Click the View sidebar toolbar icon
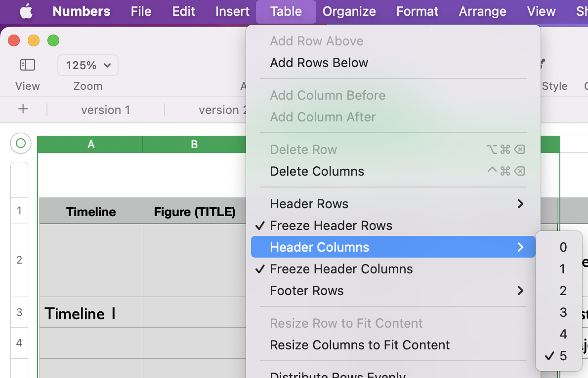This screenshot has width=588, height=378. (x=28, y=65)
